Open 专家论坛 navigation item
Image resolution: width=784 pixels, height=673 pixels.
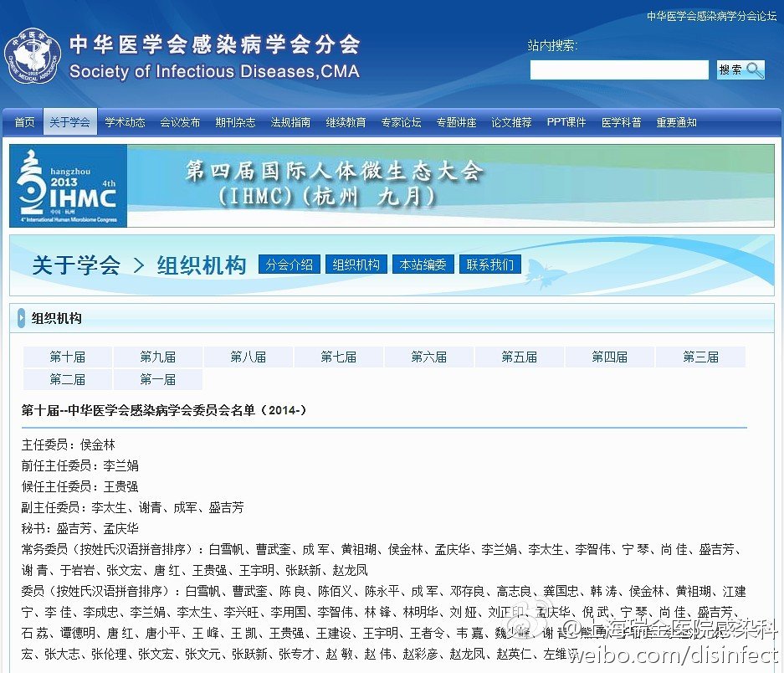pos(401,122)
